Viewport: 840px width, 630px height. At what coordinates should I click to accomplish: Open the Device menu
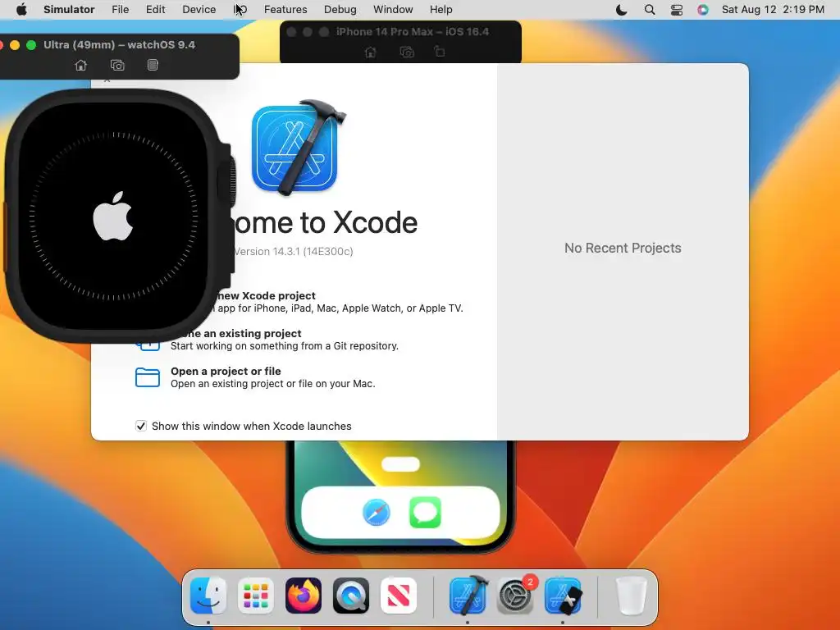point(199,10)
